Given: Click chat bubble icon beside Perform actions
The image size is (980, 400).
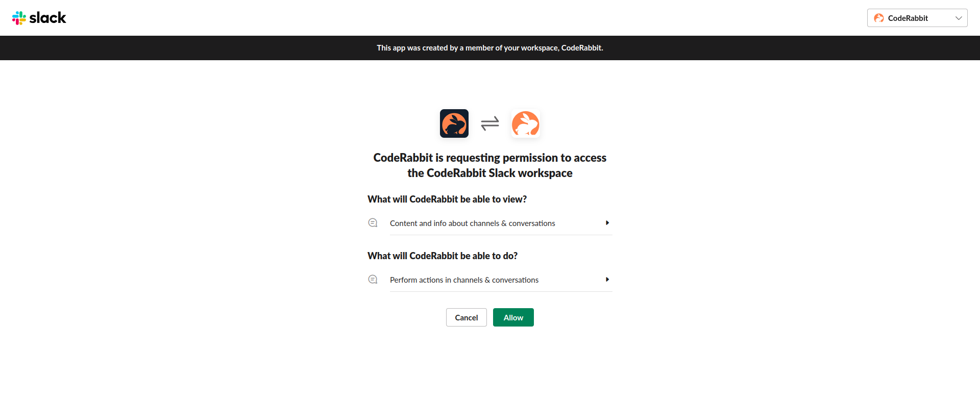Looking at the screenshot, I should [373, 280].
